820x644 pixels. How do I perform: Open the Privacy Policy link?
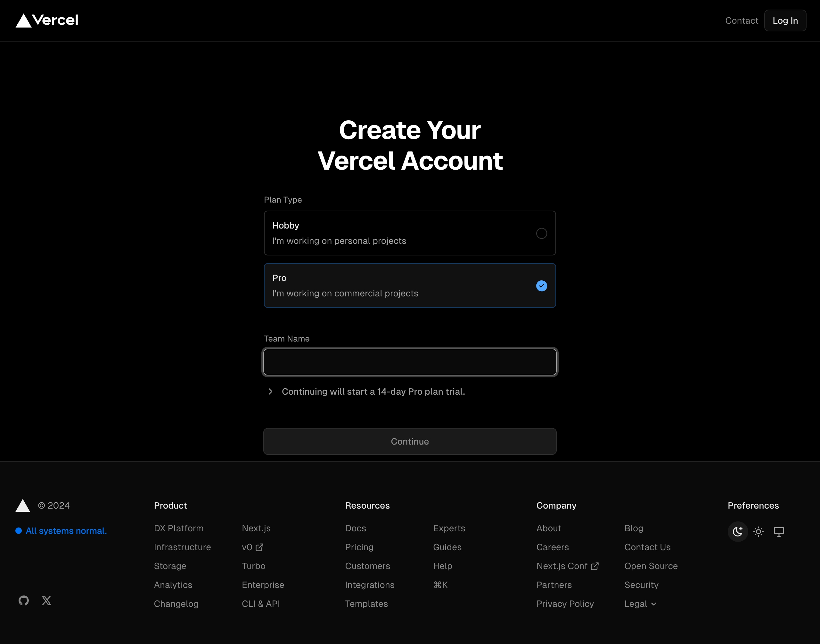pyautogui.click(x=565, y=604)
